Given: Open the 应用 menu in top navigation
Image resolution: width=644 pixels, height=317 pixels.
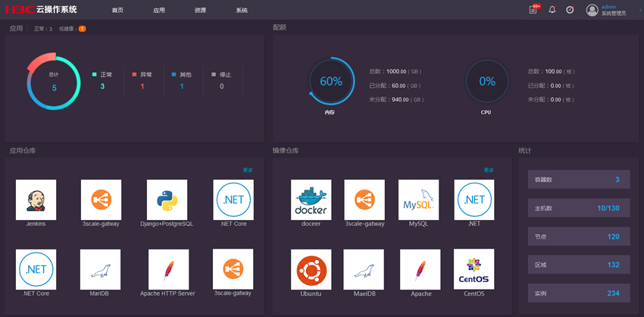Looking at the screenshot, I should (x=159, y=11).
